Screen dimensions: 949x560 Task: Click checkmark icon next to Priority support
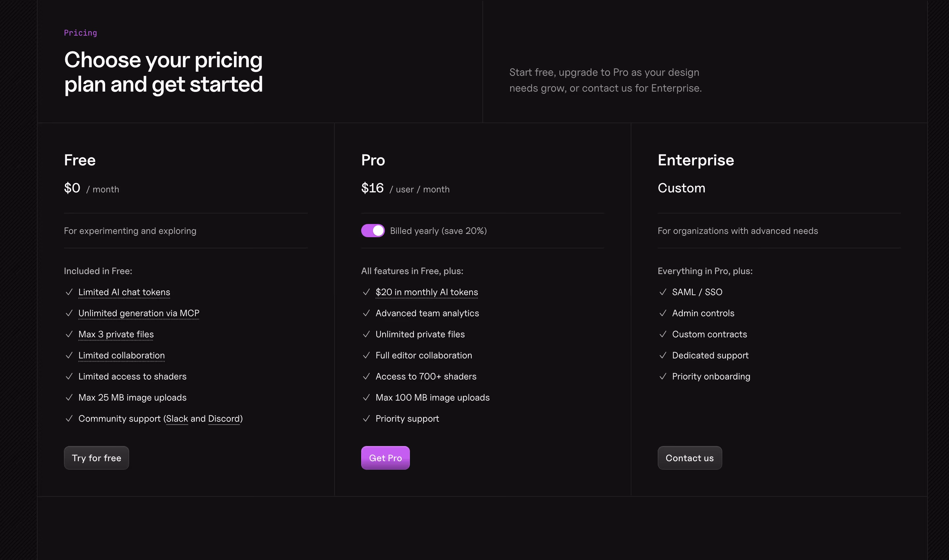366,418
